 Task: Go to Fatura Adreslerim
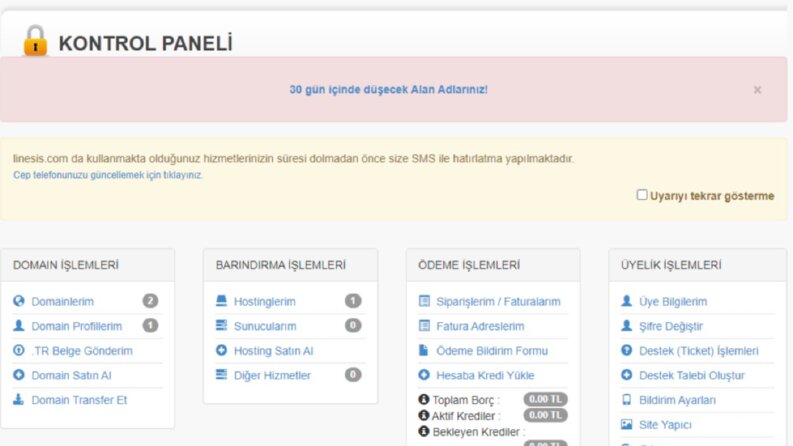coord(480,326)
